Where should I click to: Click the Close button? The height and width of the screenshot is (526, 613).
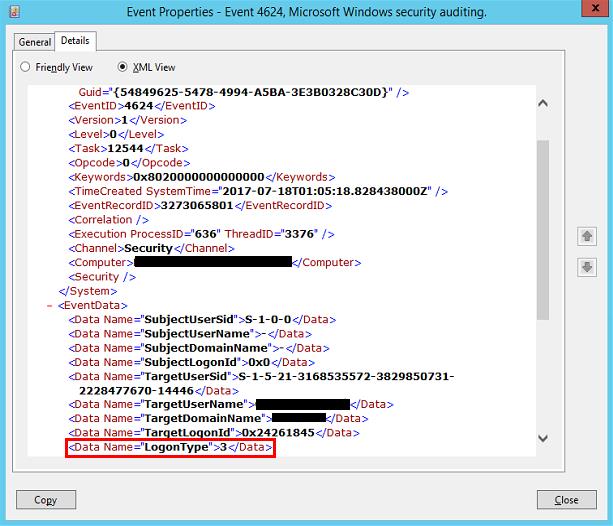tap(566, 500)
